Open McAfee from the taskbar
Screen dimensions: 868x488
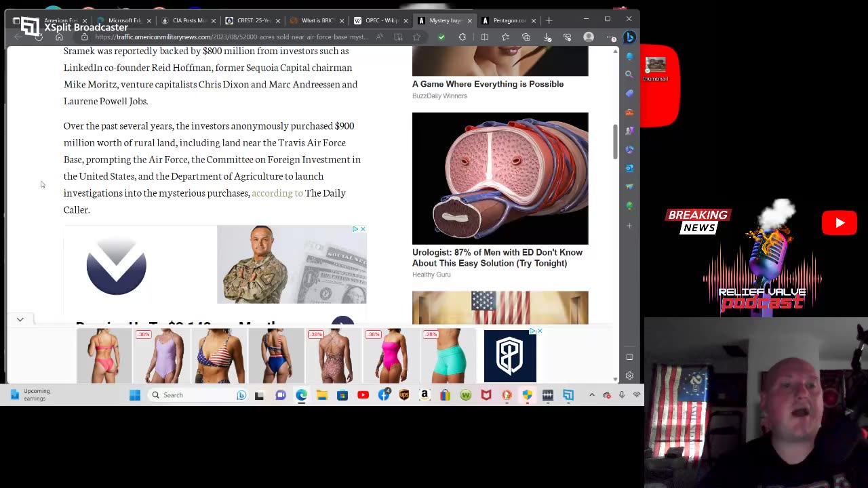point(486,395)
